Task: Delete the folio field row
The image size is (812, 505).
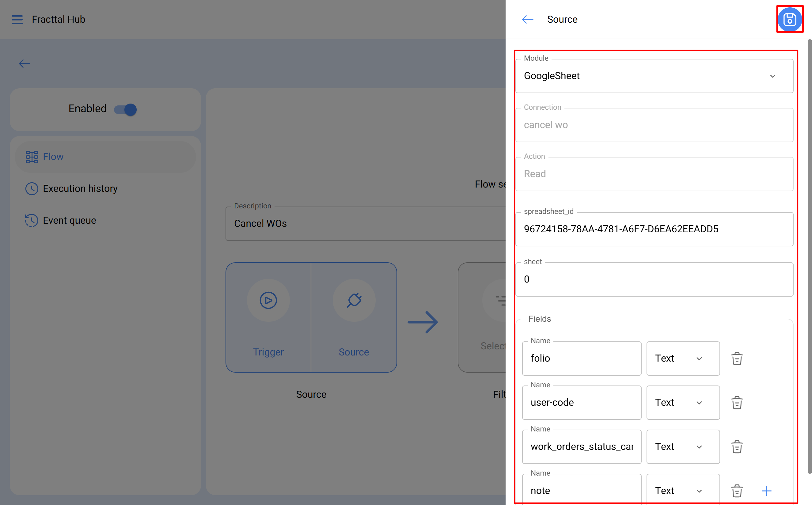Action: pyautogui.click(x=737, y=359)
